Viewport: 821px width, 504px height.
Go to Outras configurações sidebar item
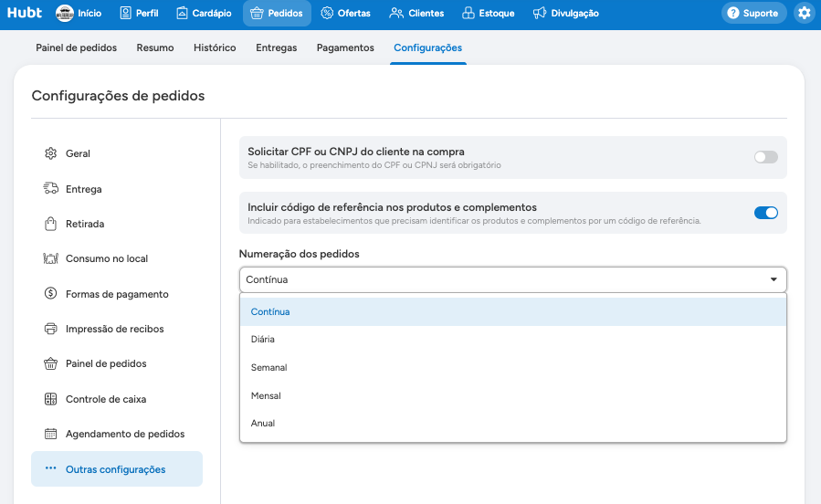[117, 469]
